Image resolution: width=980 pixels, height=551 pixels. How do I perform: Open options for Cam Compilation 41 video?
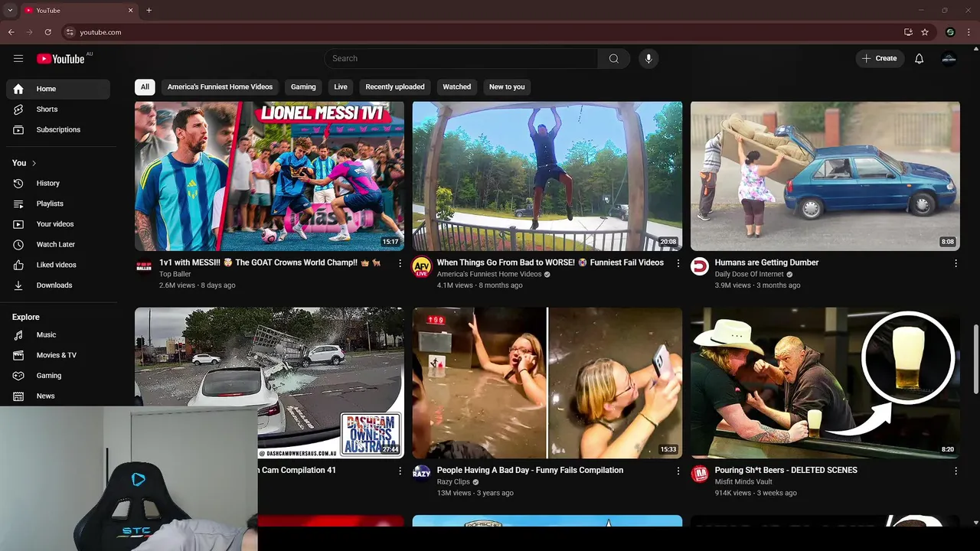(400, 471)
